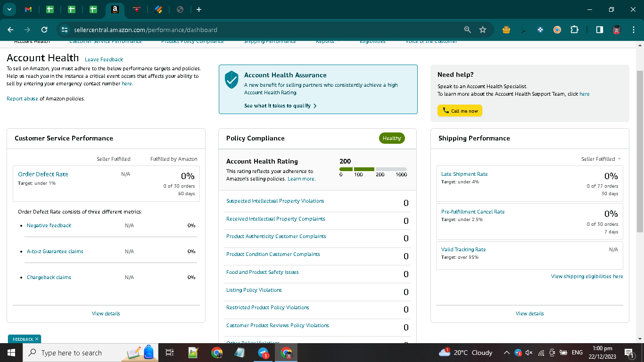The height and width of the screenshot is (362, 644).
Task: Open Chrome three-dot menu
Action: click(x=633, y=30)
